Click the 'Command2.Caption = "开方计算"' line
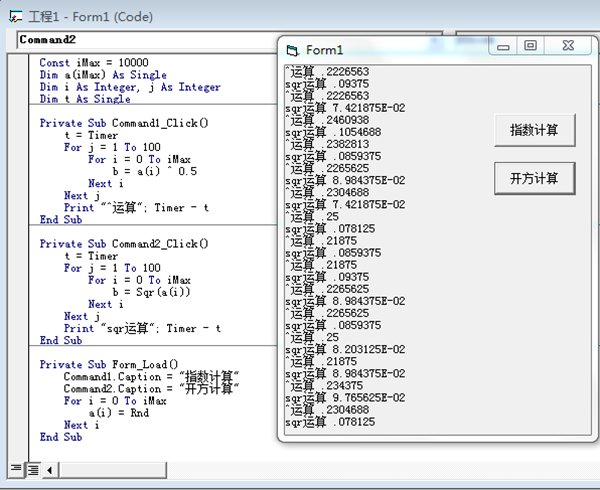Viewport: 600px width, 490px height. coord(152,389)
